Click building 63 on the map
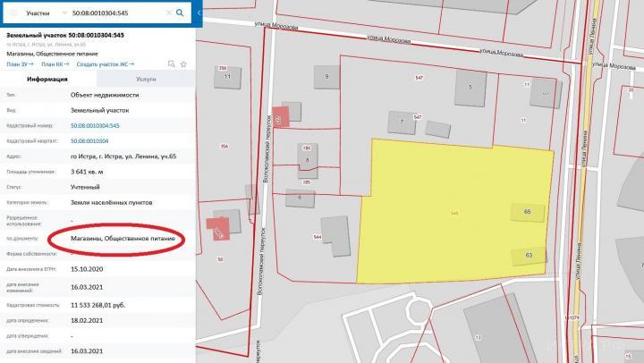The width and height of the screenshot is (644, 363). pyautogui.click(x=528, y=256)
